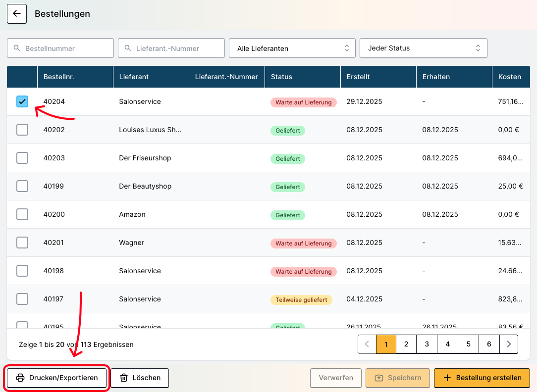
Task: Click the magnifier icon in Bestellnummer search
Action: pyautogui.click(x=17, y=49)
